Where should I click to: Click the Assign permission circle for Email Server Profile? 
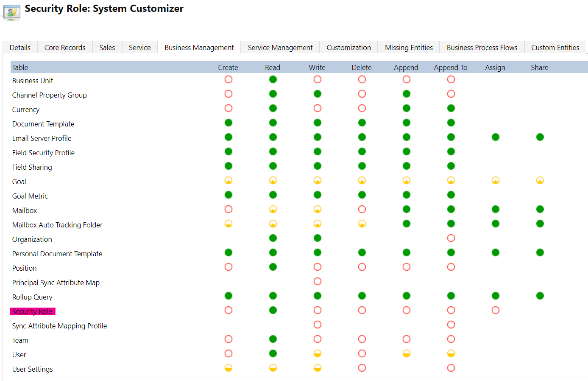point(495,137)
